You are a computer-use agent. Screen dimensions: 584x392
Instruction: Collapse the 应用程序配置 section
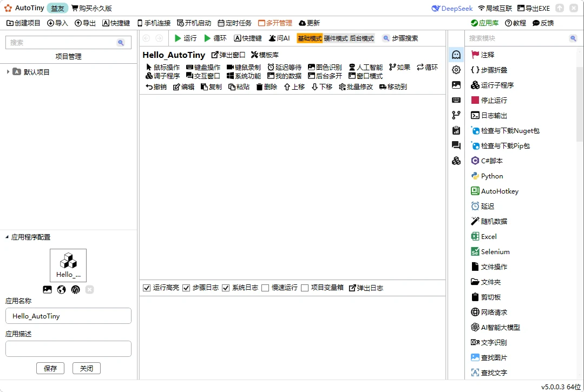coord(6,237)
